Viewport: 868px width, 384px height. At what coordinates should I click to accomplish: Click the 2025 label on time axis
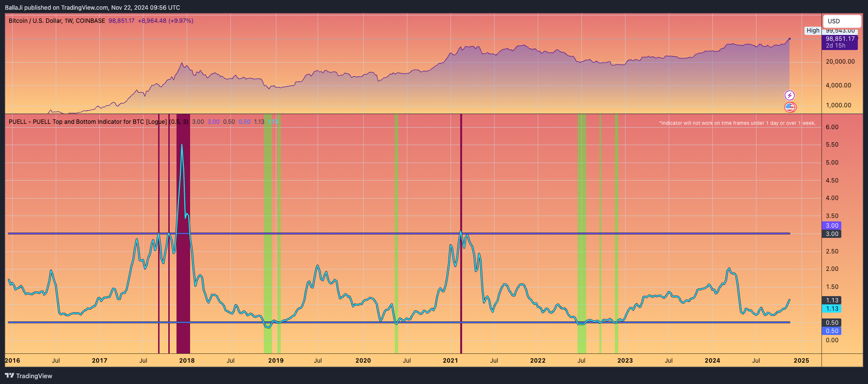pos(802,361)
